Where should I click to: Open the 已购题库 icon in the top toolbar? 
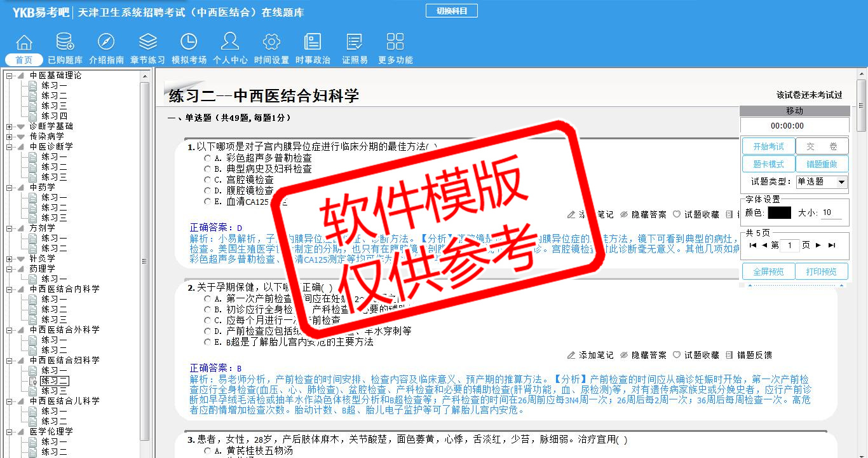pyautogui.click(x=65, y=43)
